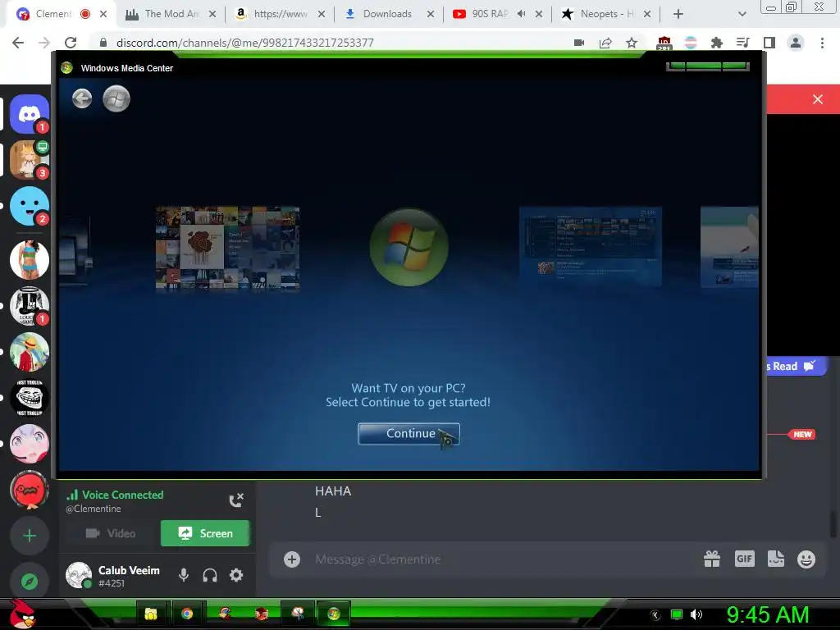Disconnect from the voice call

[236, 500]
